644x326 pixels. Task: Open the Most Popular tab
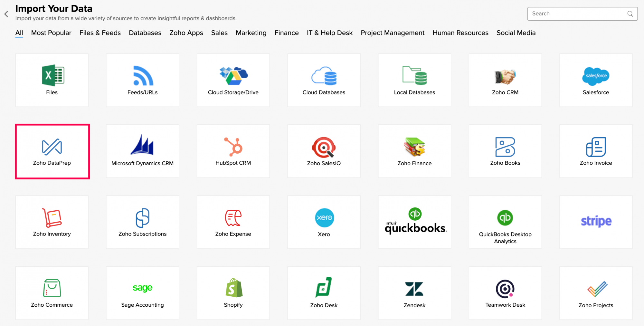pos(51,33)
